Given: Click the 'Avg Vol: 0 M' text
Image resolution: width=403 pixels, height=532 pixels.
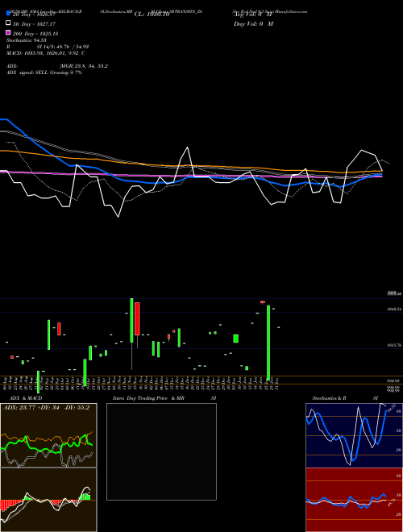Looking at the screenshot, I should click(x=252, y=15).
